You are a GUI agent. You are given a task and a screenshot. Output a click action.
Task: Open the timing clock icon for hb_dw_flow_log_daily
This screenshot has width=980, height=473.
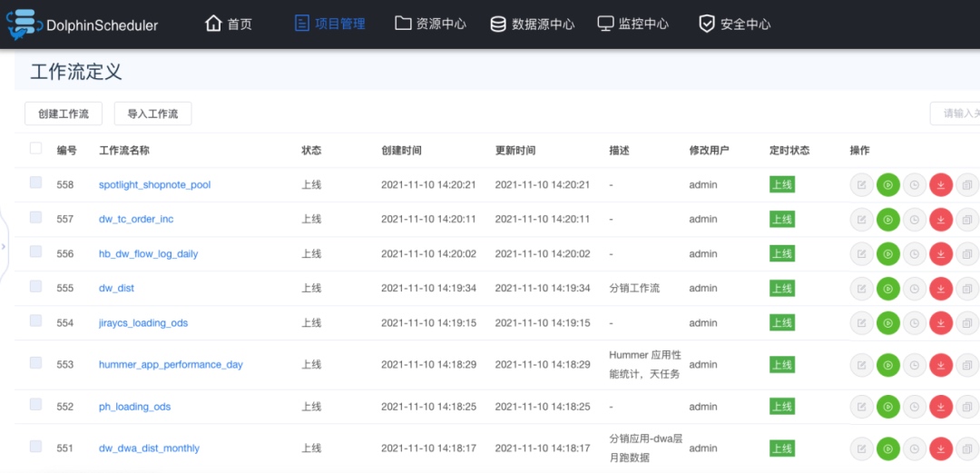coord(915,254)
